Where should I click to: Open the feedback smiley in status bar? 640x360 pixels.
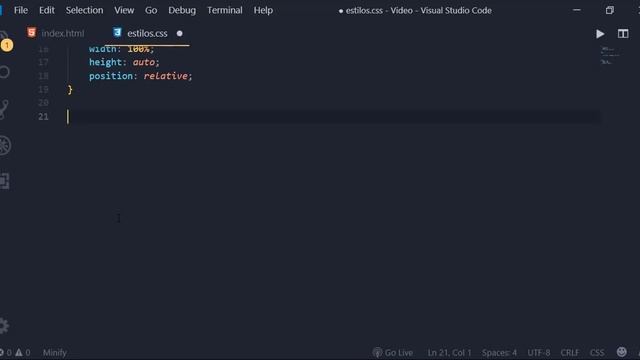coord(622,352)
